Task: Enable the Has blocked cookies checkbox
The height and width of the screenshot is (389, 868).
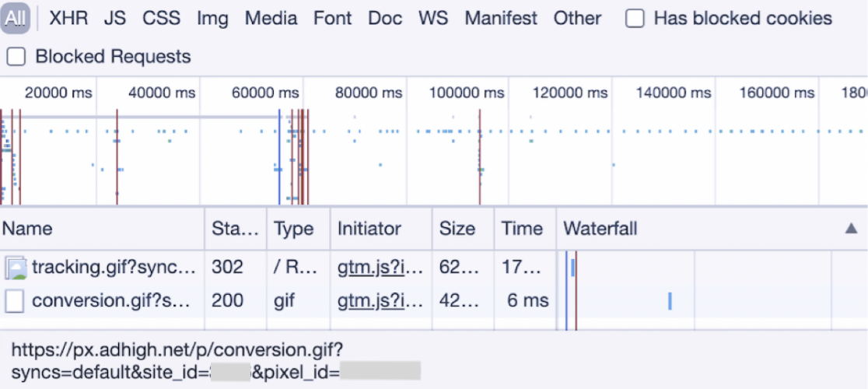Action: tap(635, 19)
